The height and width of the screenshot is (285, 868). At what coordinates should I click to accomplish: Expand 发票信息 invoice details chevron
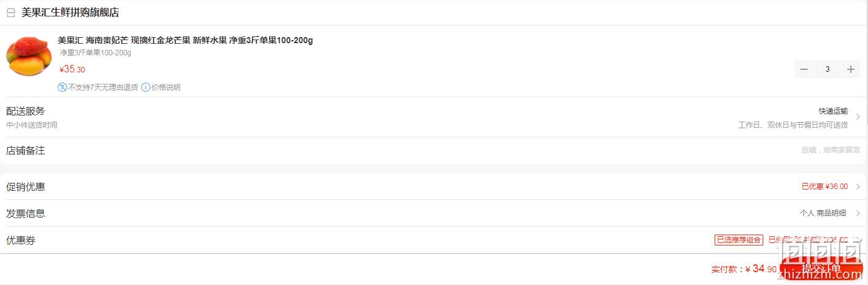point(858,213)
